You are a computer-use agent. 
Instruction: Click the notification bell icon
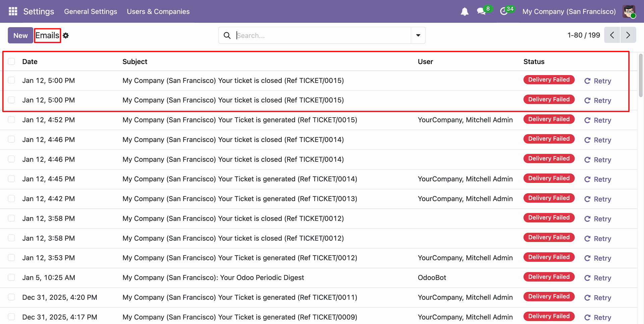point(464,12)
